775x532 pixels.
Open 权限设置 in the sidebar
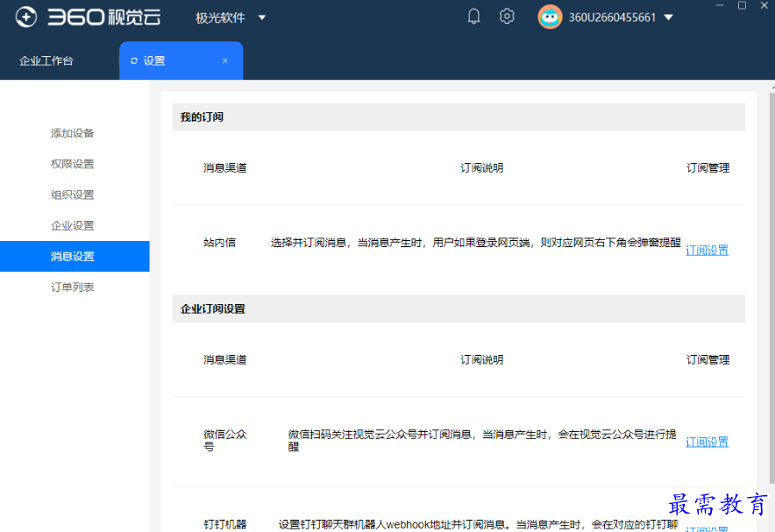73,164
